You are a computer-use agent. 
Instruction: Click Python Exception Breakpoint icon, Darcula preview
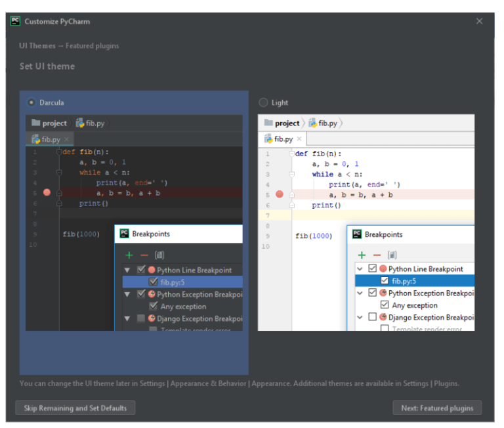pos(152,294)
